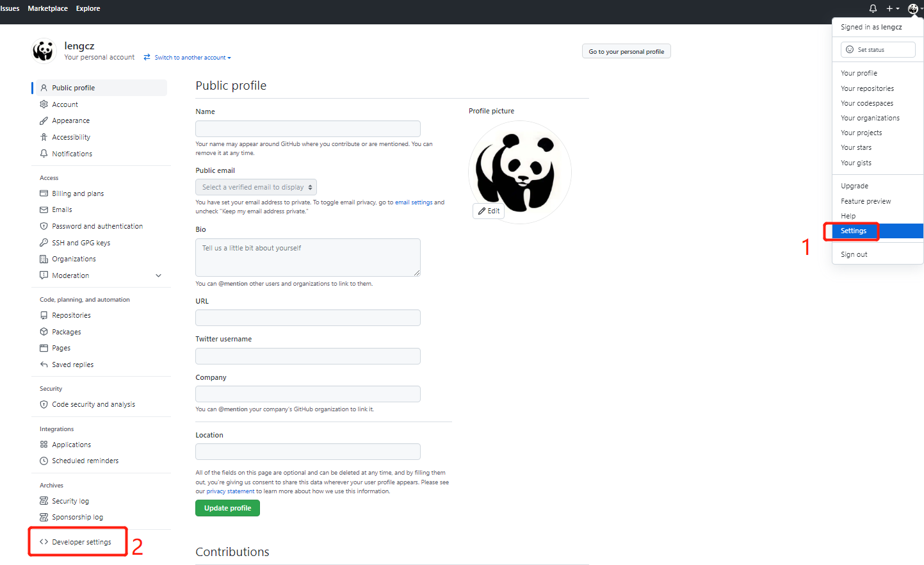Open the Public email select dropdown

(x=256, y=187)
